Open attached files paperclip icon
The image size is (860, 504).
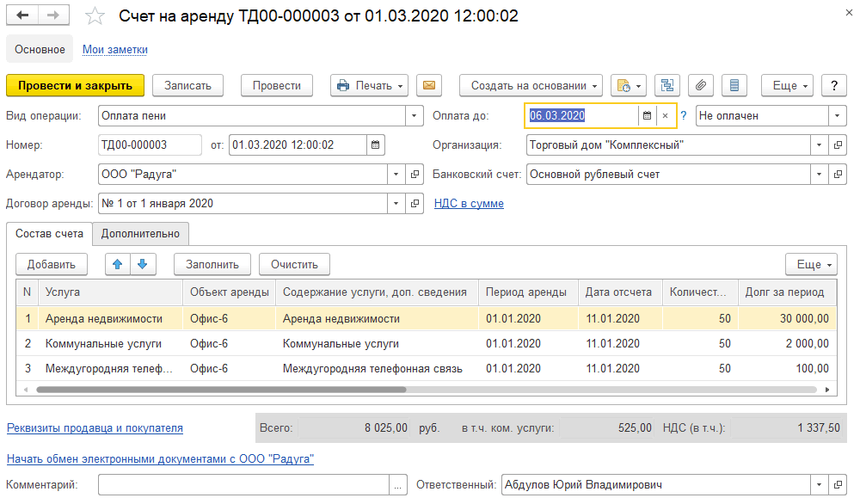click(701, 85)
